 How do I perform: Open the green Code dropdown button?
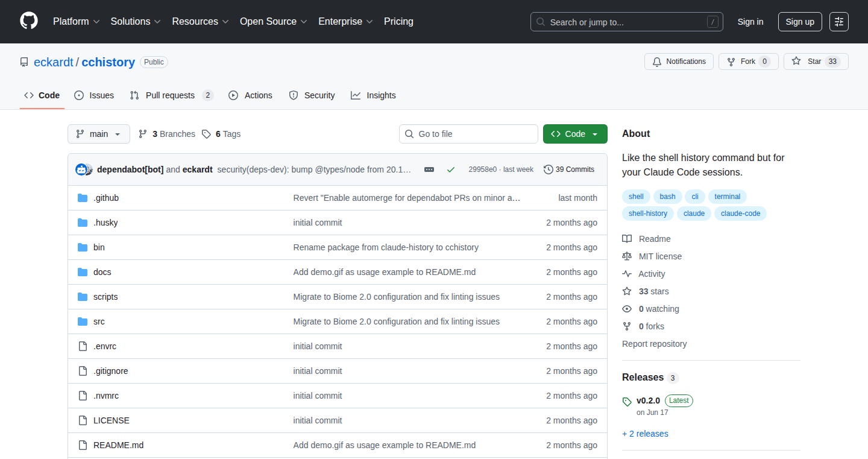coord(575,134)
